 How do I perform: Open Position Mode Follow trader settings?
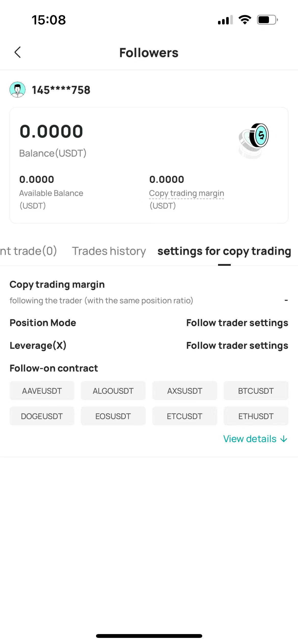pyautogui.click(x=237, y=323)
